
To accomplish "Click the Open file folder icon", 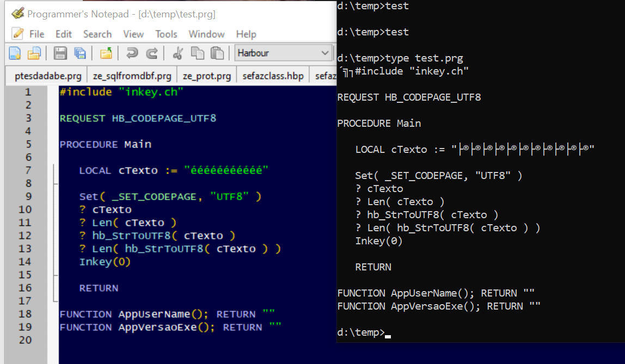I will click(x=34, y=53).
